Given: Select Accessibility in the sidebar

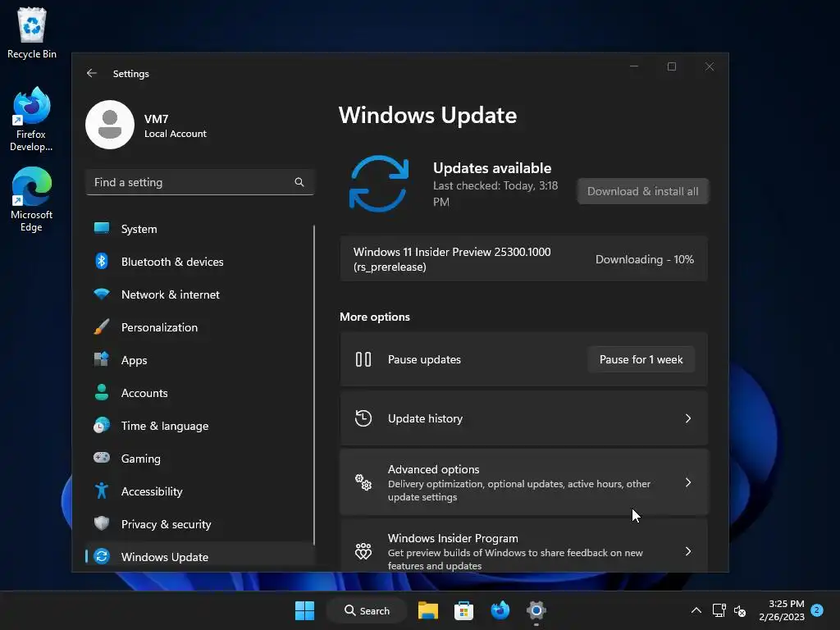Looking at the screenshot, I should click(x=199, y=491).
